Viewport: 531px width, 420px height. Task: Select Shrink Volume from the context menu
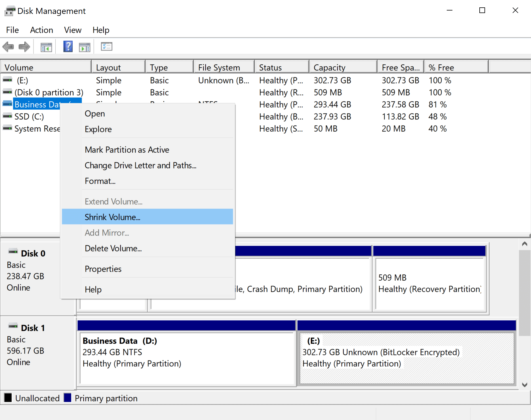113,217
